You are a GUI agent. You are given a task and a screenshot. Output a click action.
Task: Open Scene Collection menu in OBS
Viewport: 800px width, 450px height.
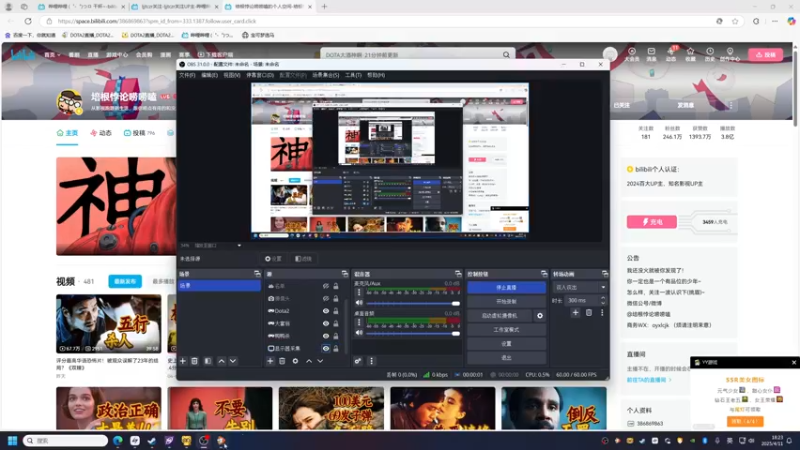point(326,75)
